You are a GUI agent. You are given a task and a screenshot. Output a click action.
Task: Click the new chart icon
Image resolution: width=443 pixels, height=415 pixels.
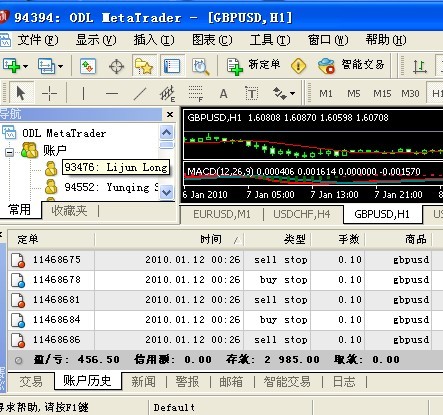pyautogui.click(x=11, y=65)
